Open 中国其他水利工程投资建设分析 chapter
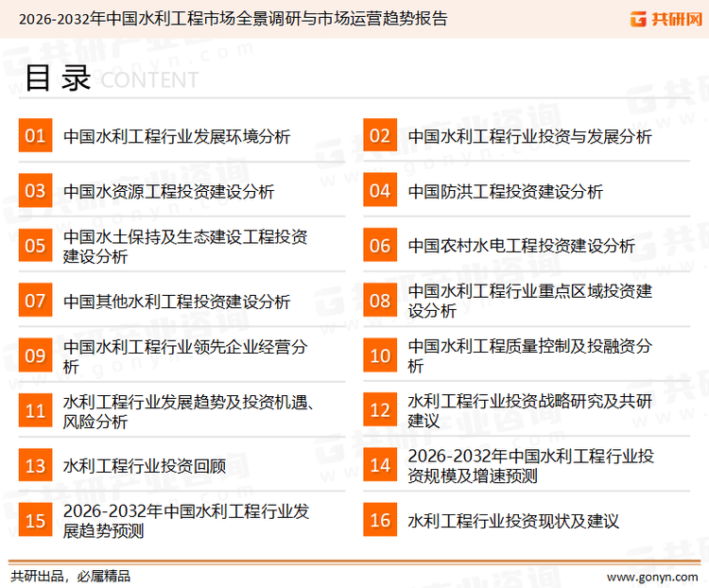Viewport: 709px width, 588px height. tap(177, 302)
